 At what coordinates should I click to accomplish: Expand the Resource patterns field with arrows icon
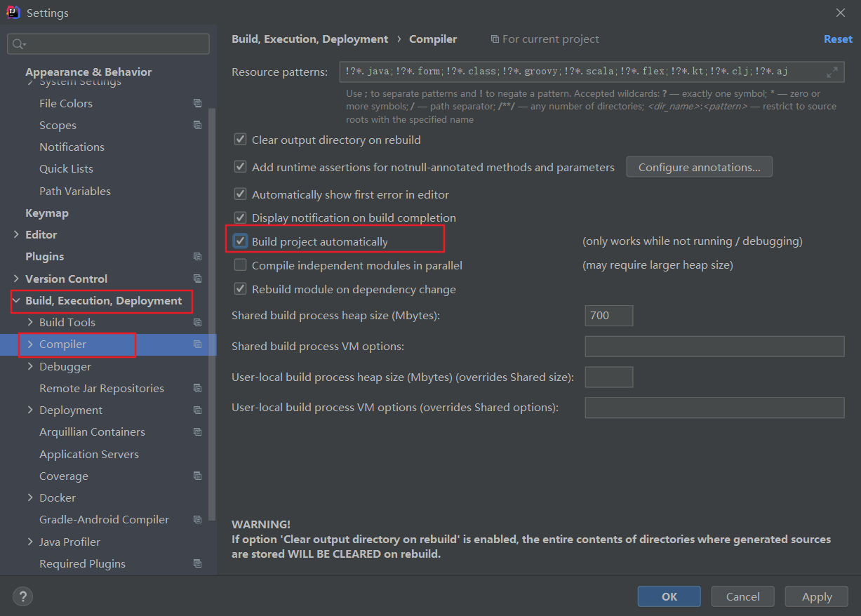click(832, 72)
